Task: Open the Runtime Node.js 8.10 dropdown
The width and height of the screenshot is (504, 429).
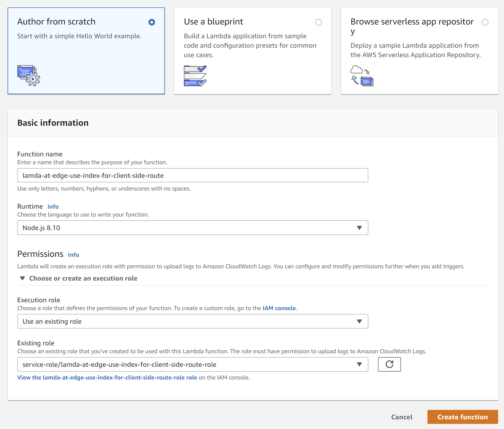Action: coord(193,228)
